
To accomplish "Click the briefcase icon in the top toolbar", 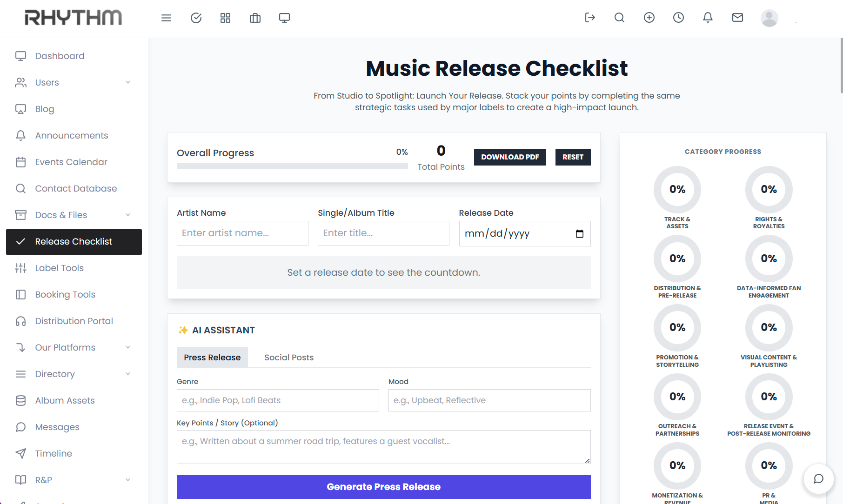I will 255,18.
